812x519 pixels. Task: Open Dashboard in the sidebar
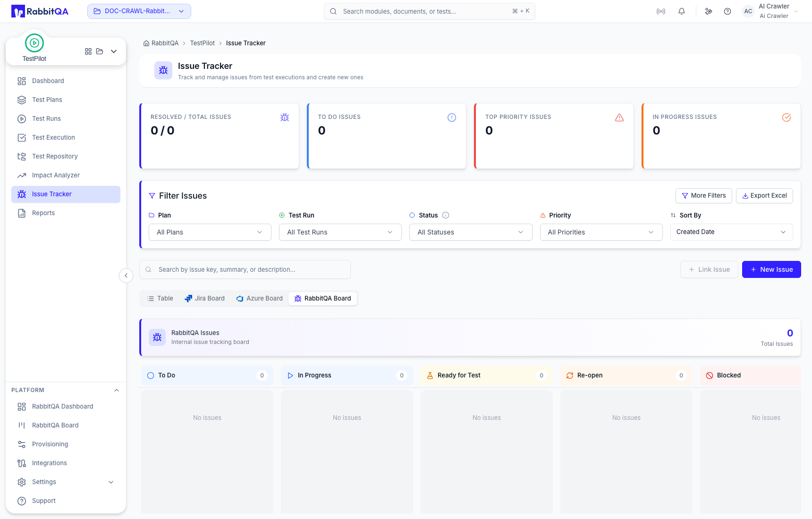66,81
